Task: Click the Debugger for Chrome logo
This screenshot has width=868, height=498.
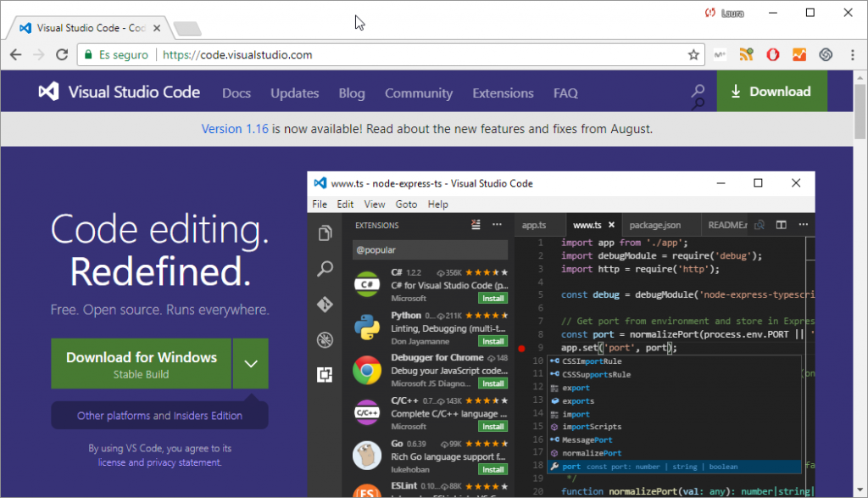Action: [x=367, y=370]
